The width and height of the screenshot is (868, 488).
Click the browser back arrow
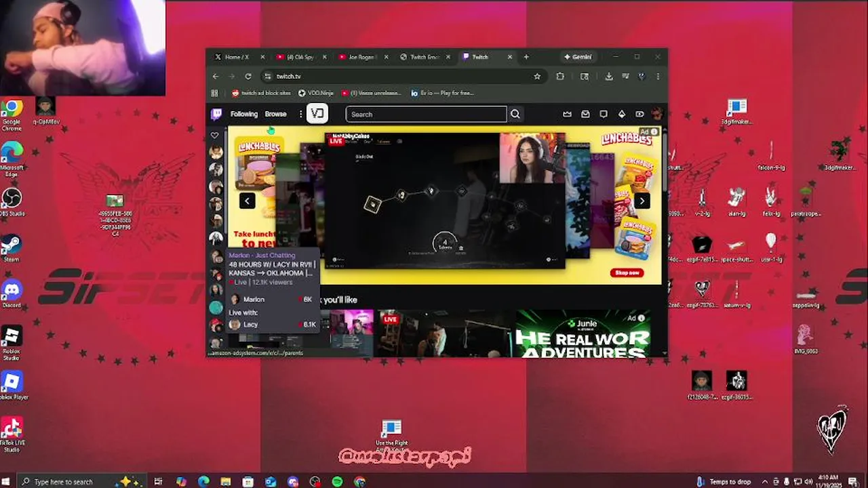[x=216, y=77]
